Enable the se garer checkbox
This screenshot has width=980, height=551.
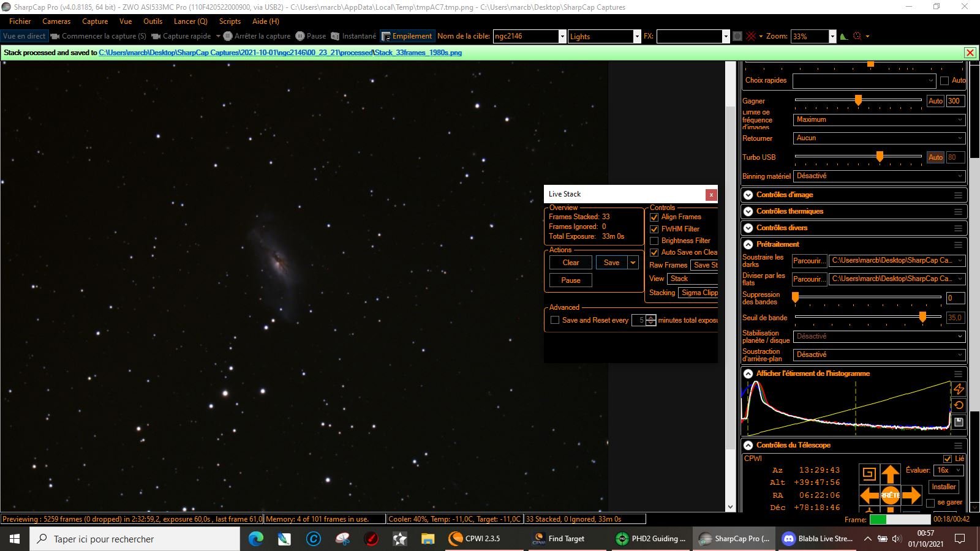pos(930,503)
